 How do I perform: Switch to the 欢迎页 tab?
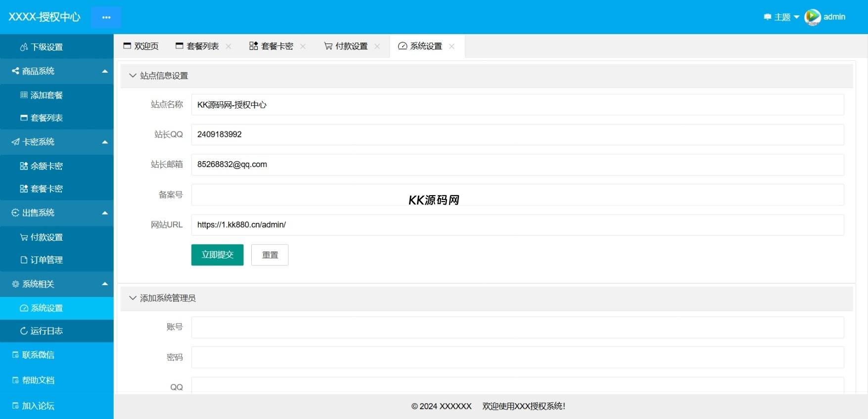pyautogui.click(x=141, y=46)
